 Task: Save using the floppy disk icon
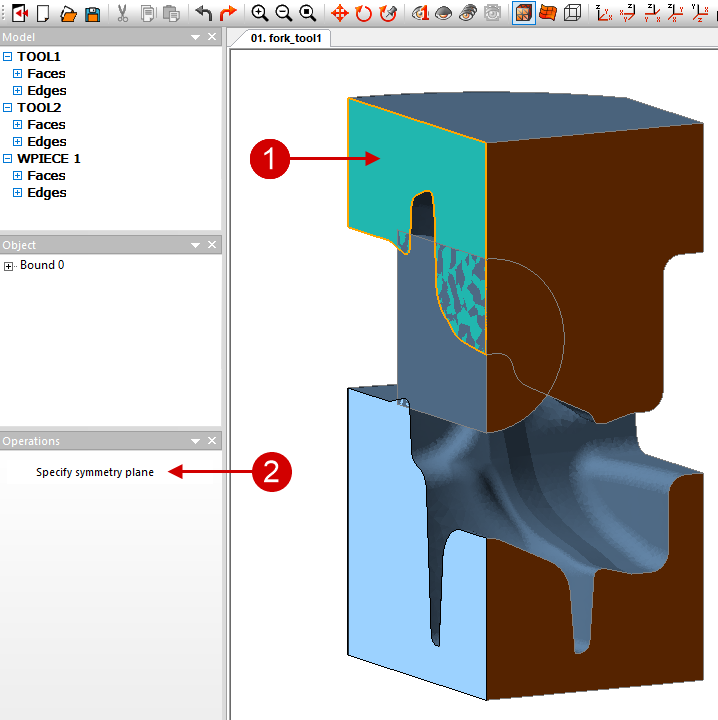pos(92,13)
